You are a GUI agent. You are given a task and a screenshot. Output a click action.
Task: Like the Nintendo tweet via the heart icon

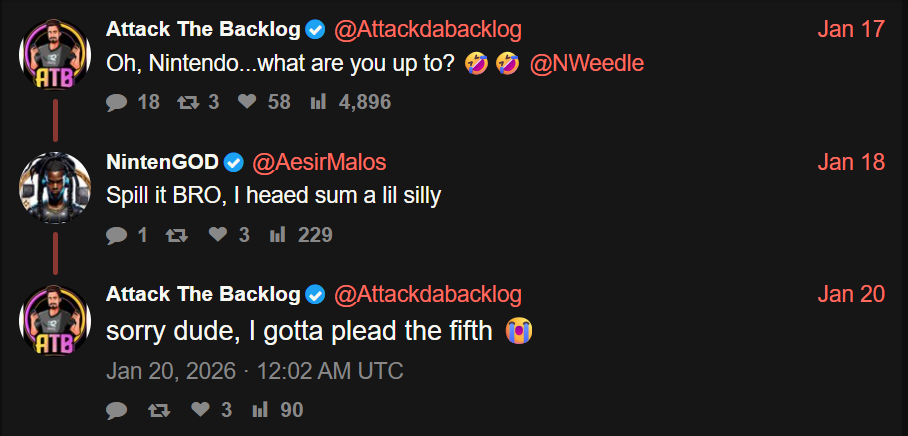[249, 102]
